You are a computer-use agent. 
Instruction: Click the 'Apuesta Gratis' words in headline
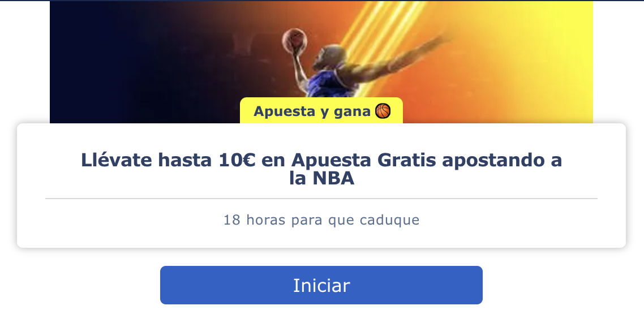click(x=363, y=160)
